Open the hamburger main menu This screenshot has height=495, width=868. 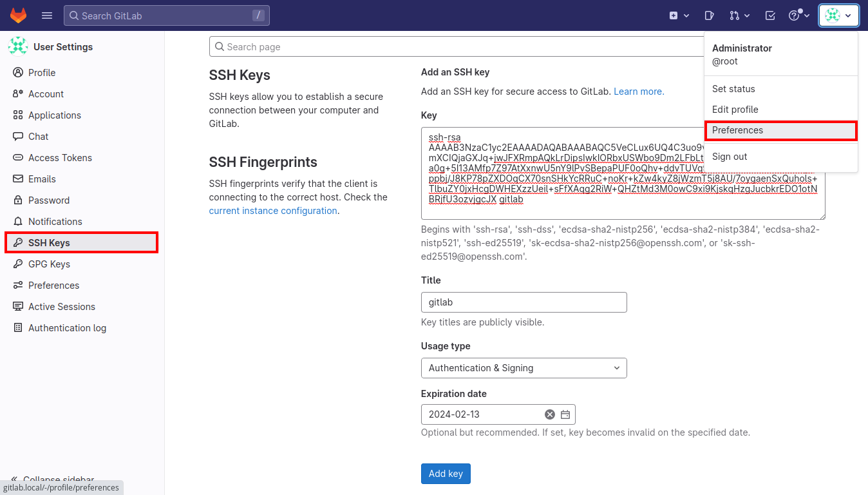[x=47, y=15]
